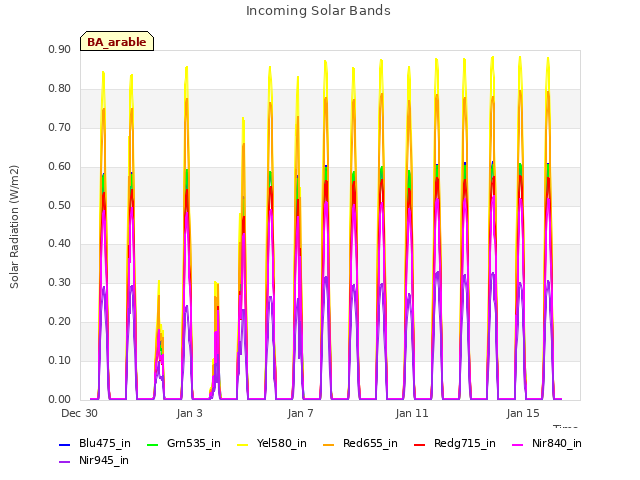
Task: Toggle the Nir945_in legend entry
Action: (x=94, y=460)
